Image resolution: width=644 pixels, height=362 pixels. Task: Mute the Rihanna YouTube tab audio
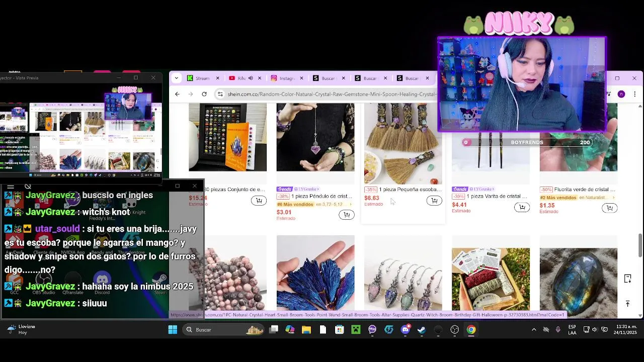[252, 78]
